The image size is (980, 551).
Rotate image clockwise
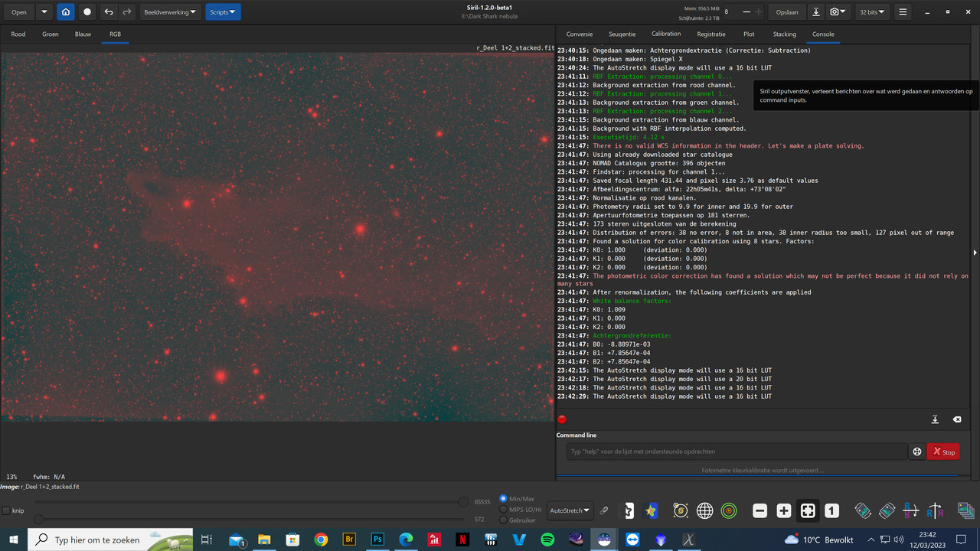(x=887, y=510)
